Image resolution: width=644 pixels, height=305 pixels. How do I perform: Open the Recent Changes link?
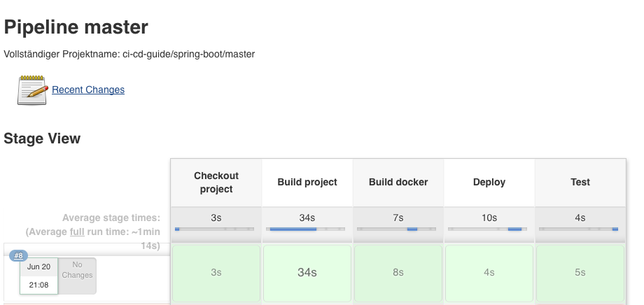[88, 90]
